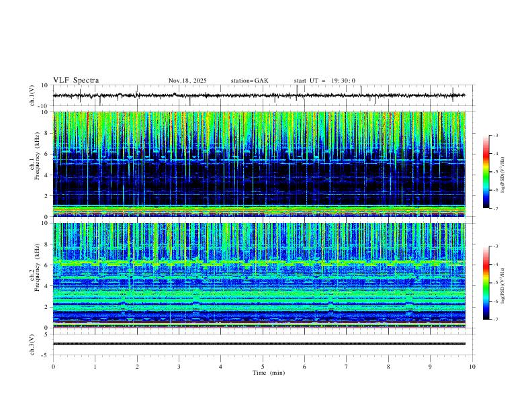The height and width of the screenshot is (411, 532).
Task: Click the time axis tick '10'
Action: click(x=472, y=367)
